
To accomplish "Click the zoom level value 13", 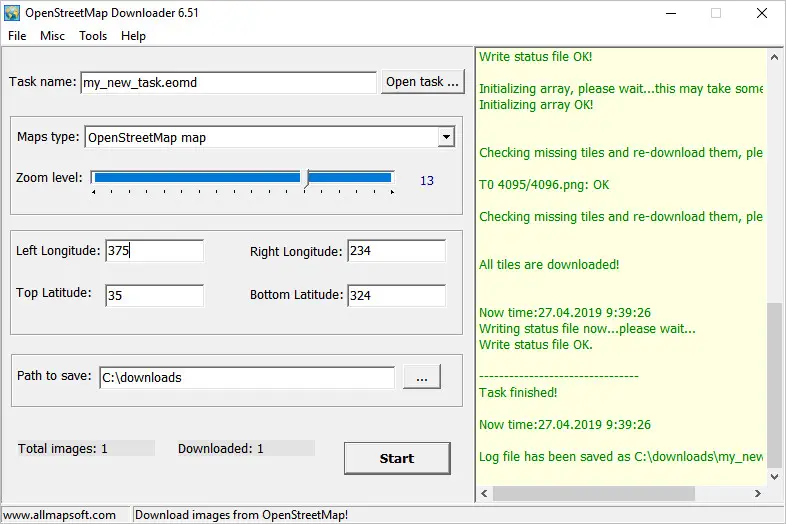I will pyautogui.click(x=427, y=181).
